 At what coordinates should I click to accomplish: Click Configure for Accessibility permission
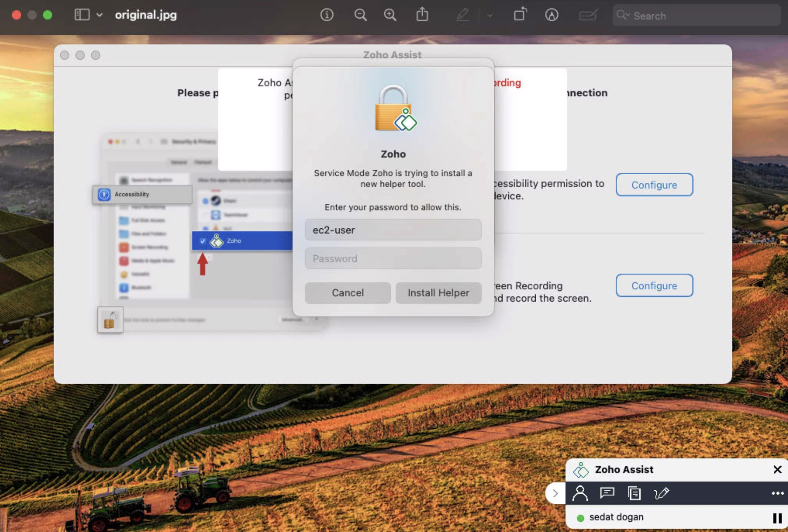point(654,185)
